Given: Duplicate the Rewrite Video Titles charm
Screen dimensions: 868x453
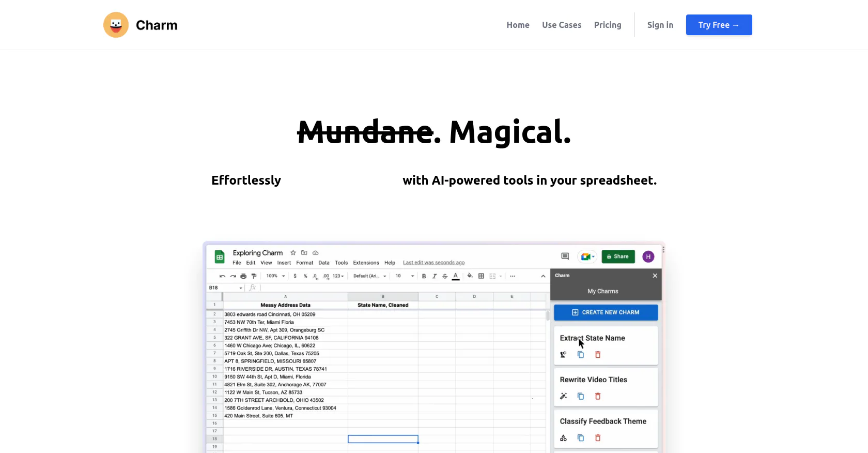Looking at the screenshot, I should point(581,396).
